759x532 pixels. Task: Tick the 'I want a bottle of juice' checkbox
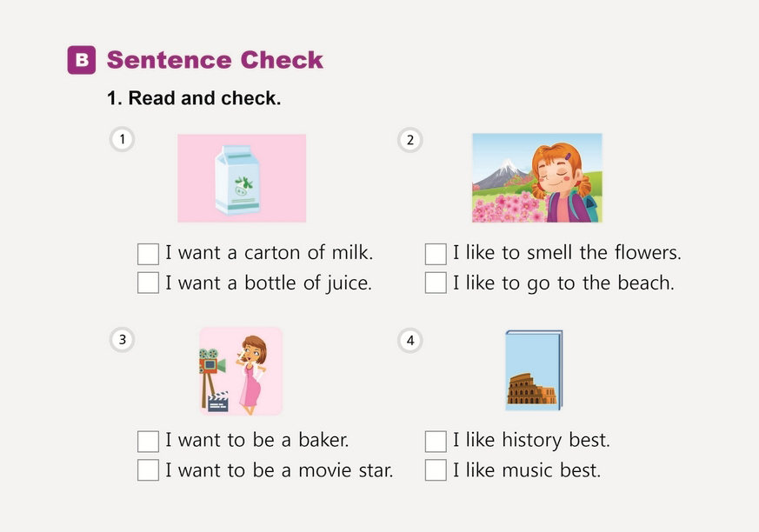tap(149, 283)
